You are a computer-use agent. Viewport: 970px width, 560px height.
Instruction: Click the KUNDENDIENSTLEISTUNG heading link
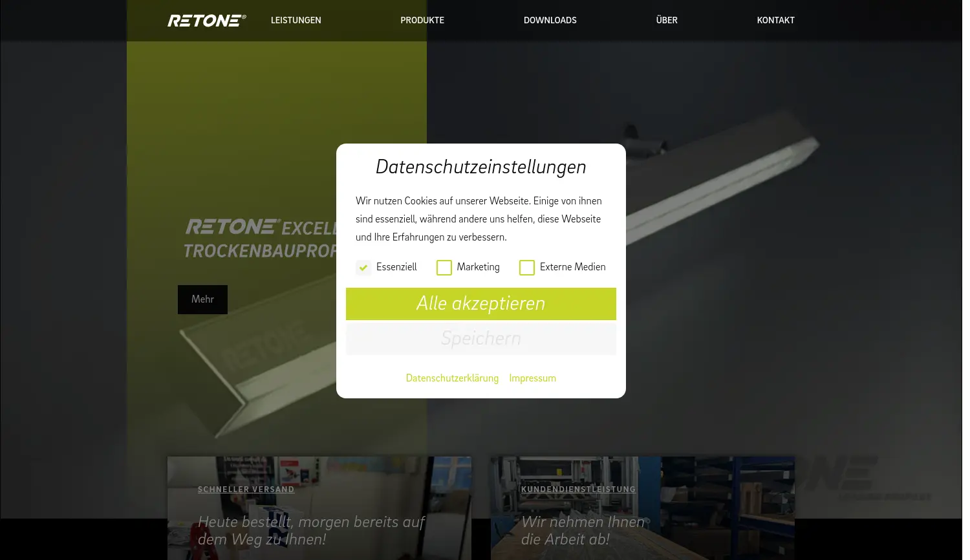tap(578, 489)
